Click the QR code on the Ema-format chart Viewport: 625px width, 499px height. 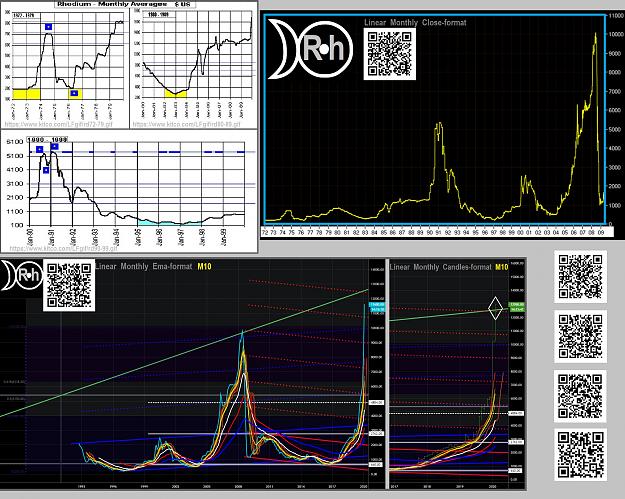point(69,285)
